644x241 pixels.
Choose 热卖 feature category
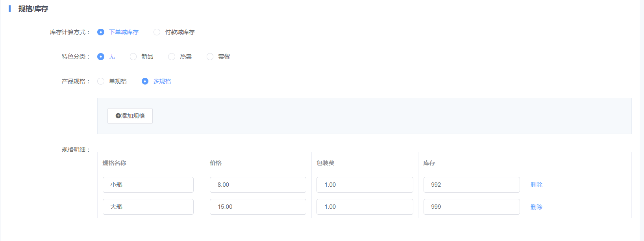tap(172, 57)
